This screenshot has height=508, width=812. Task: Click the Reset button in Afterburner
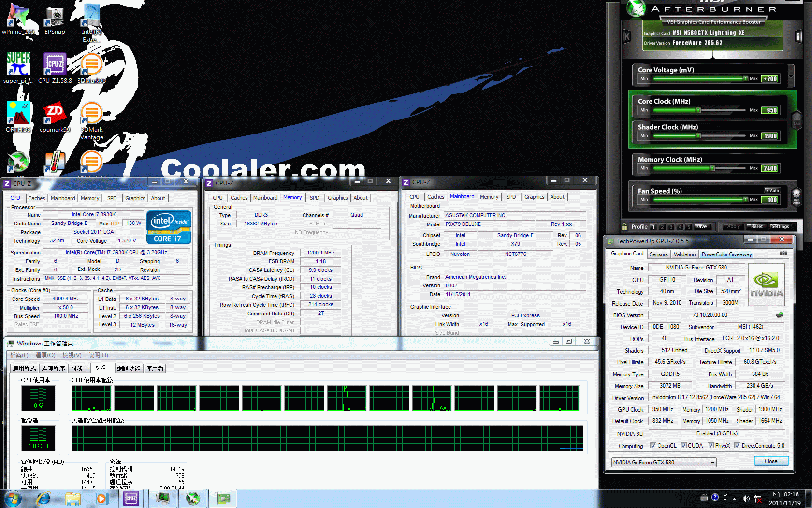coord(757,226)
